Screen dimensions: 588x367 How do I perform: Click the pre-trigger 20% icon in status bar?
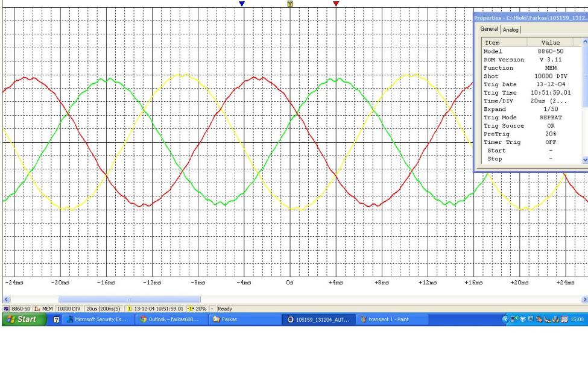pyautogui.click(x=190, y=309)
